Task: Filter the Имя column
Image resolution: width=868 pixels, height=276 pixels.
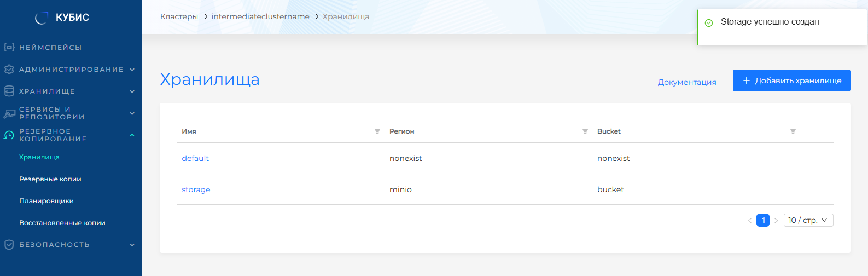Action: point(377,131)
